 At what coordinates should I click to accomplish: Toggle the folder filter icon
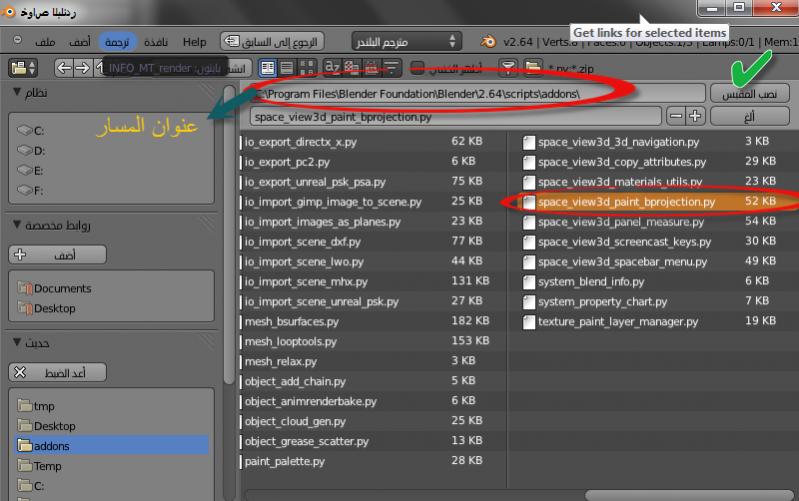click(532, 68)
